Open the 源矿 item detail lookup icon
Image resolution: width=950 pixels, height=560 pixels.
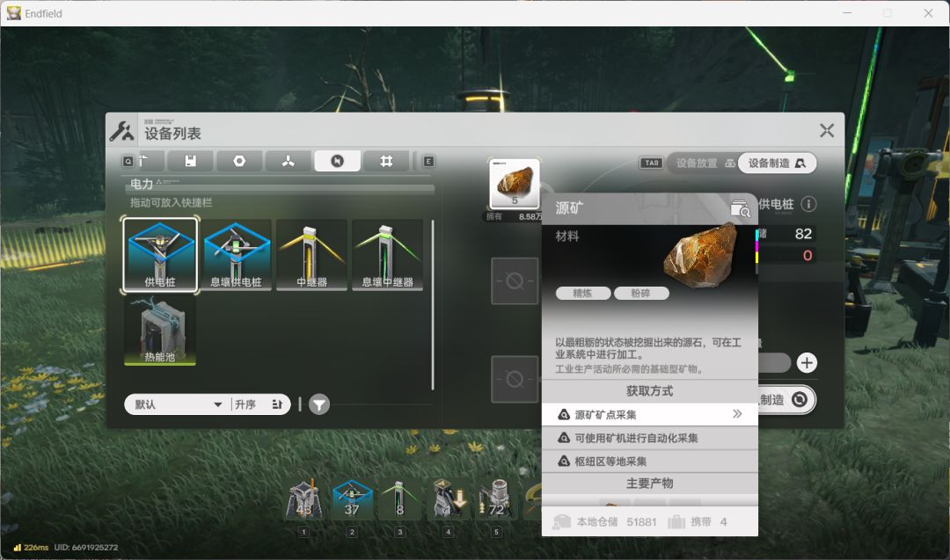point(740,209)
